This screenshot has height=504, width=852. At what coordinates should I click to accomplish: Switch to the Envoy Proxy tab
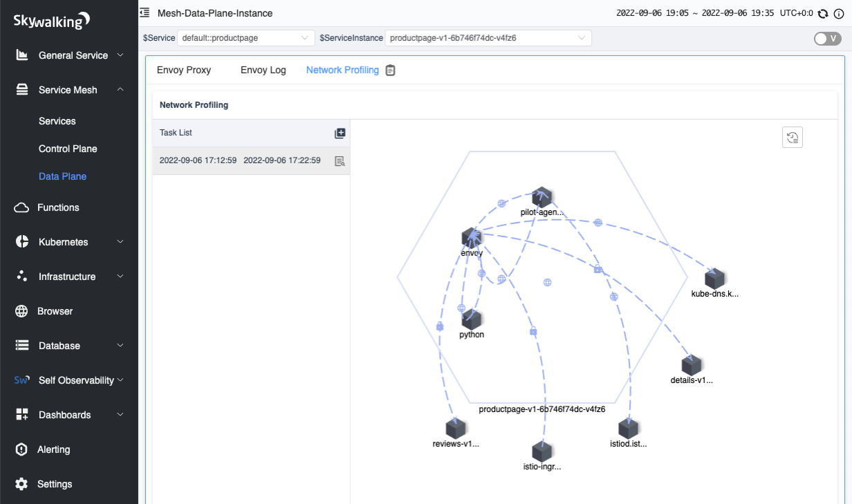point(184,70)
